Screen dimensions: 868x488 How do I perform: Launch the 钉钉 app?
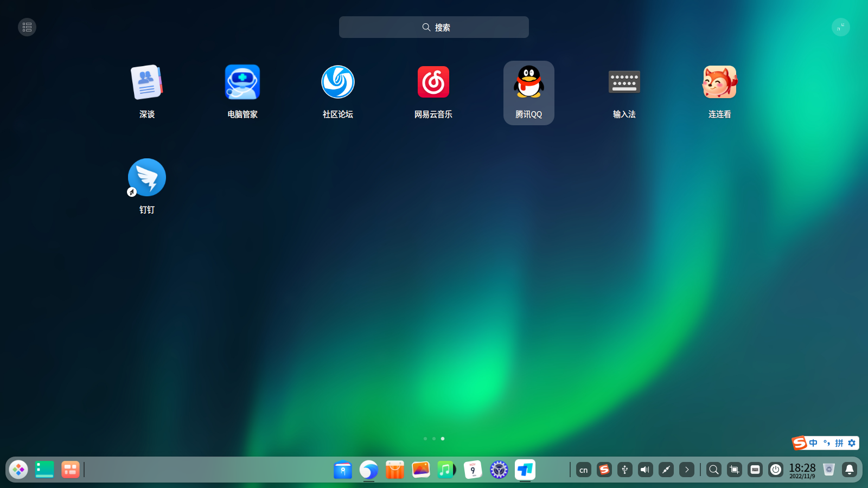pos(147,178)
